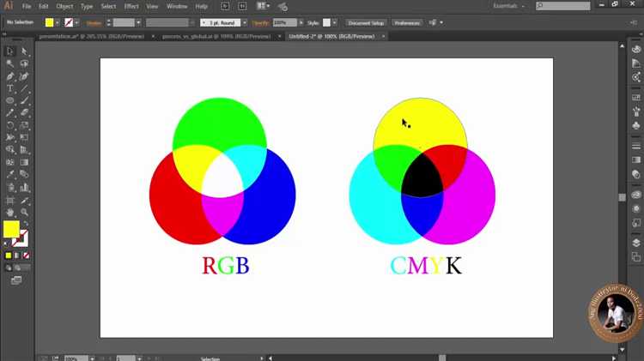Open the File menu
The image size is (644, 361).
(27, 7)
